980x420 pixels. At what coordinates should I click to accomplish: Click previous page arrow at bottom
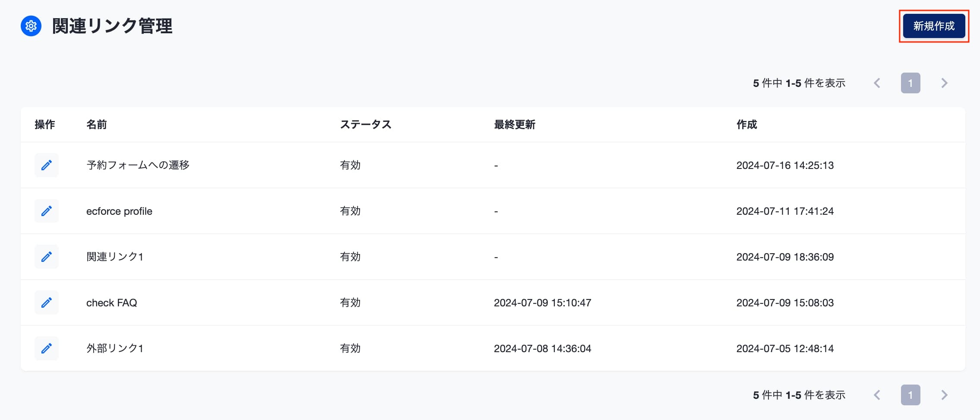(x=877, y=395)
